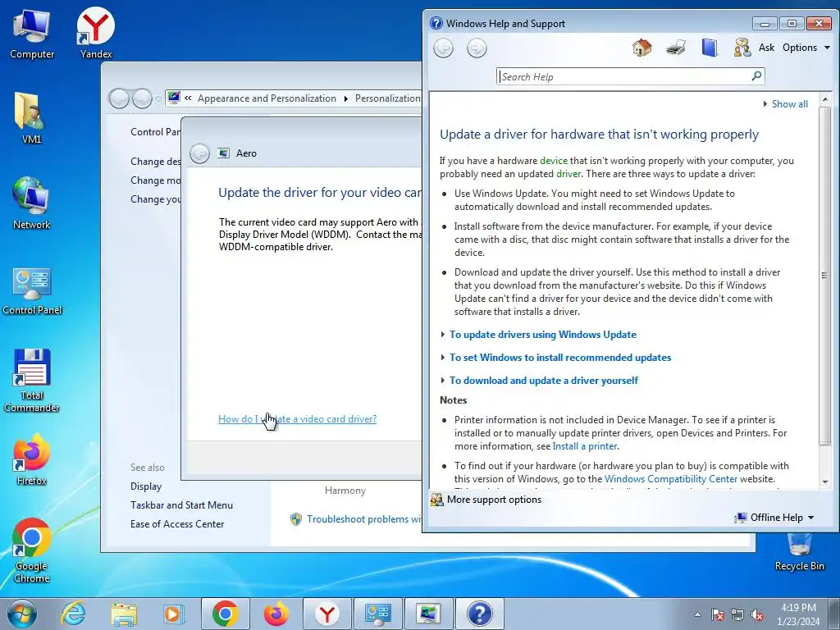This screenshot has height=630, width=840.
Task: Open Display under See also
Action: [x=146, y=486]
